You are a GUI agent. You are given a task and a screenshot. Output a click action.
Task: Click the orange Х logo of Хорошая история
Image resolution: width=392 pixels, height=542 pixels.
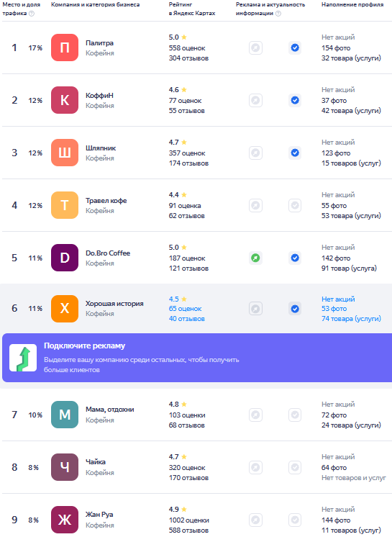click(65, 309)
